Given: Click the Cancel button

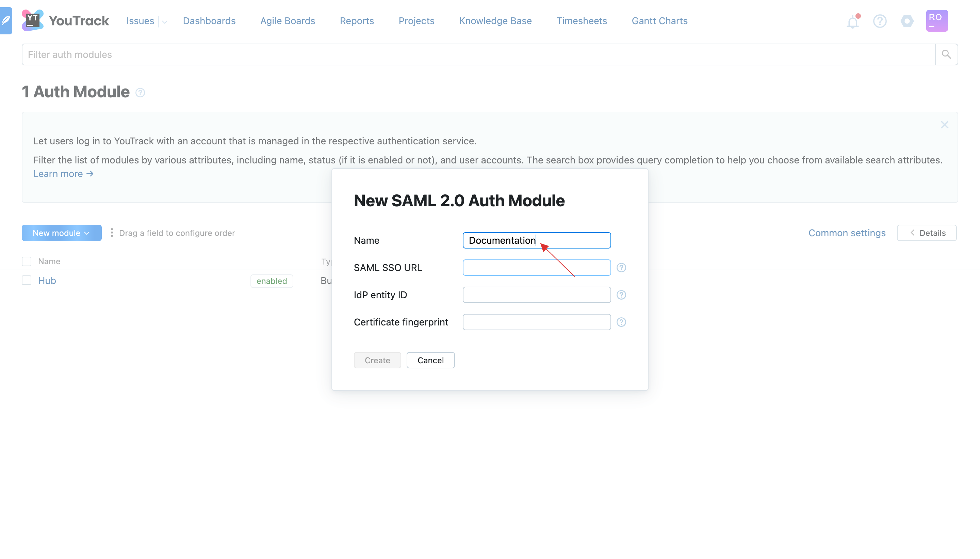Looking at the screenshot, I should point(431,360).
